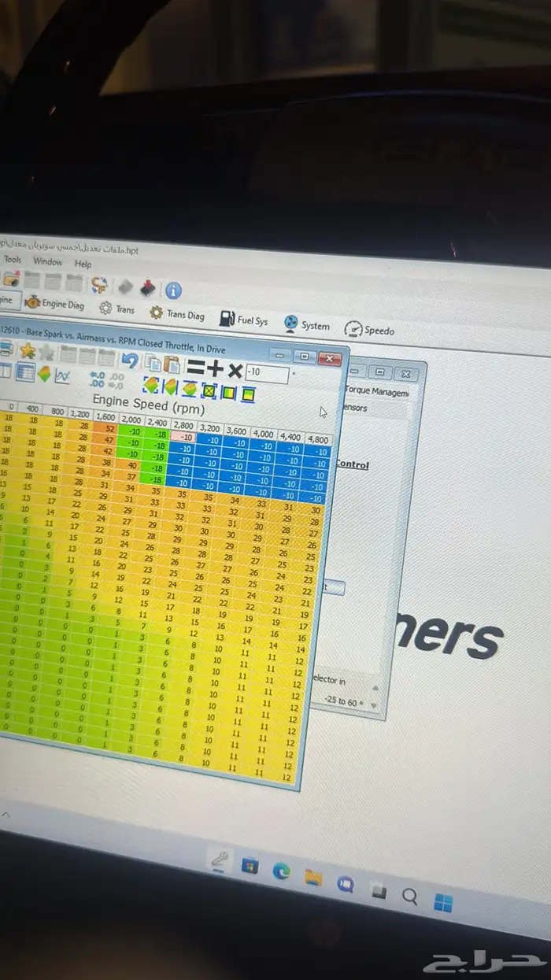Click the scroll up arrow in background window
The image size is (551, 980).
coord(374,686)
